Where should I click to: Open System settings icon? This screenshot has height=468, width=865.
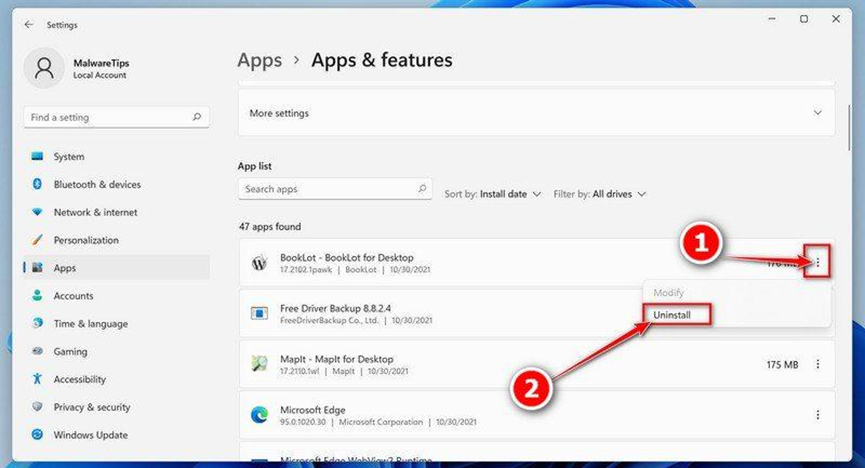click(37, 156)
